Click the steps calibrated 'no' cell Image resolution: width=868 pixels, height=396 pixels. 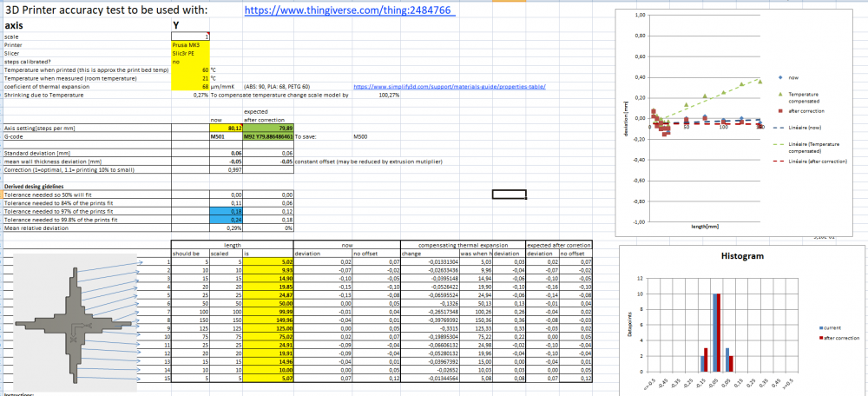[190, 62]
